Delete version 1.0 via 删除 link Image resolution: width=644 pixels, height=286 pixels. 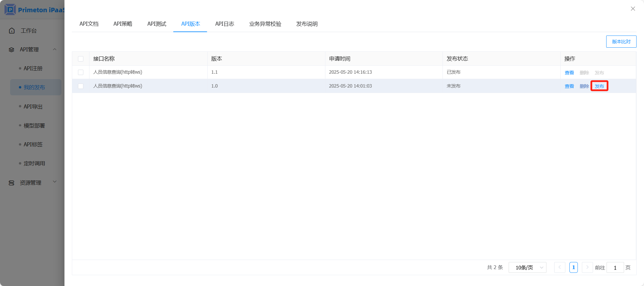[584, 86]
